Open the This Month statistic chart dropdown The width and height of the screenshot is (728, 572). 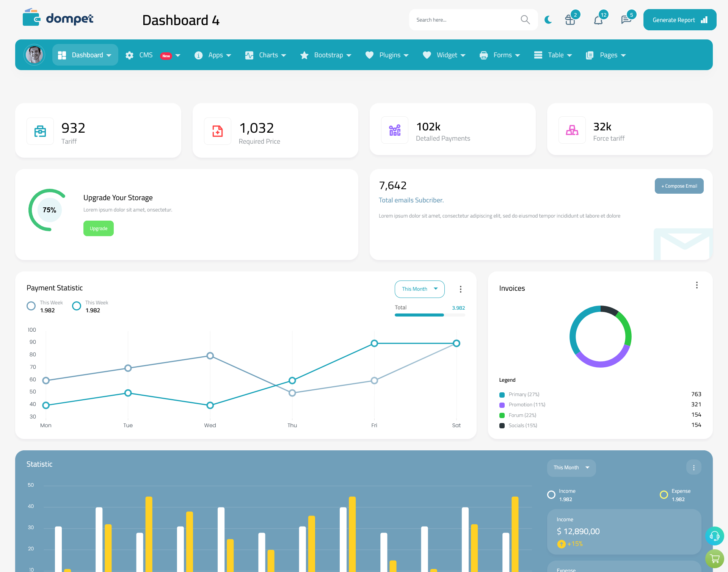(x=570, y=467)
